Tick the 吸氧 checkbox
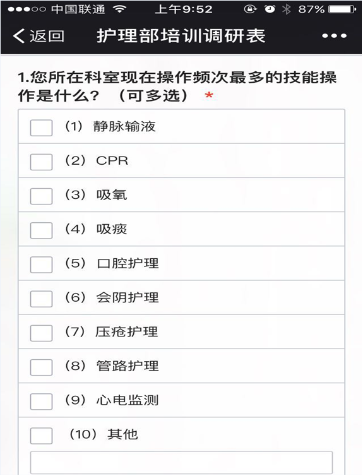The height and width of the screenshot is (475, 362). pos(41,196)
